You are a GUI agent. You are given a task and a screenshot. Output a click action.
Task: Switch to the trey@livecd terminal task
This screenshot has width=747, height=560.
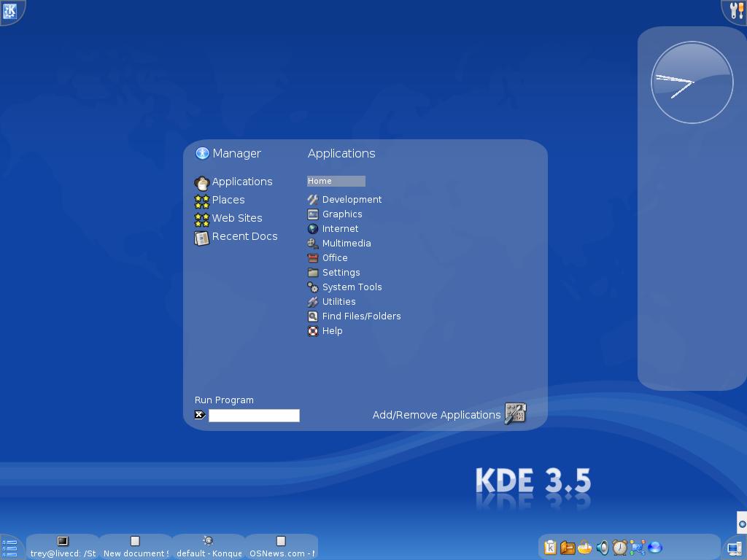point(63,547)
